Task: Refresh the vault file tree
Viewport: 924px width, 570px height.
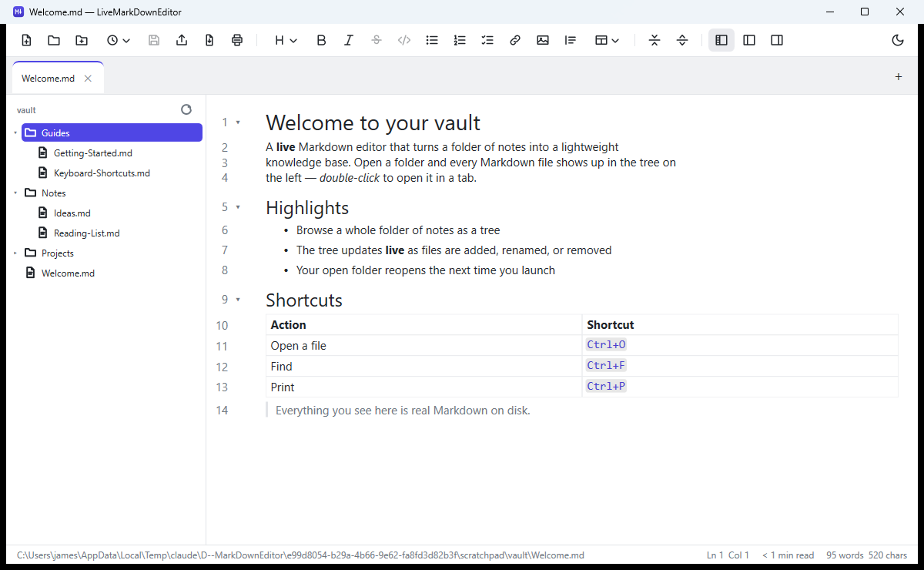Action: 186,110
